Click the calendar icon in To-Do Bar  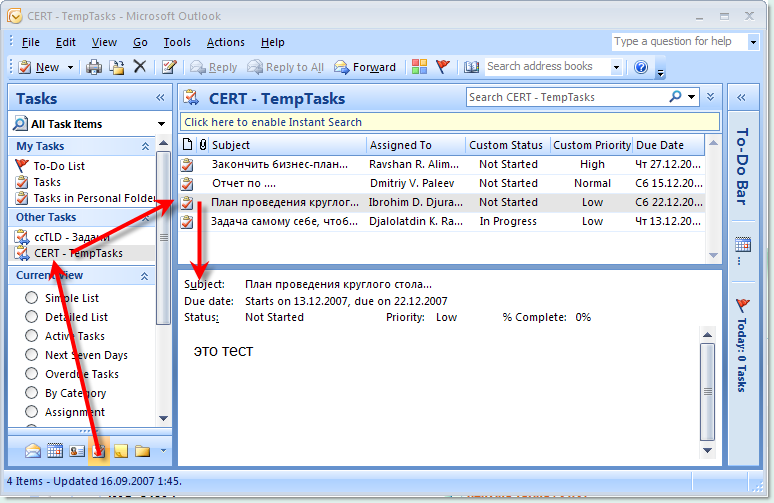tap(743, 245)
